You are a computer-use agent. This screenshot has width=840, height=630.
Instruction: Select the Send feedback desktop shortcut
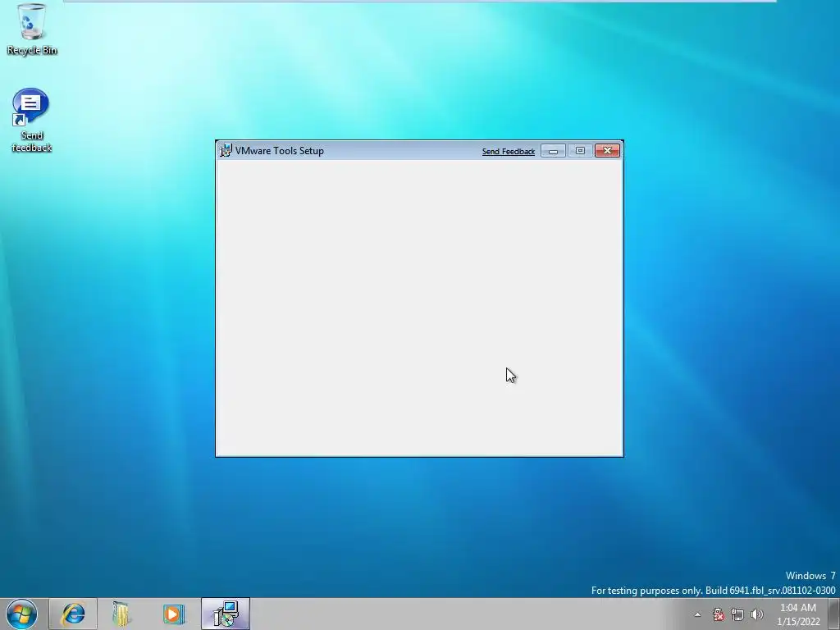click(32, 120)
